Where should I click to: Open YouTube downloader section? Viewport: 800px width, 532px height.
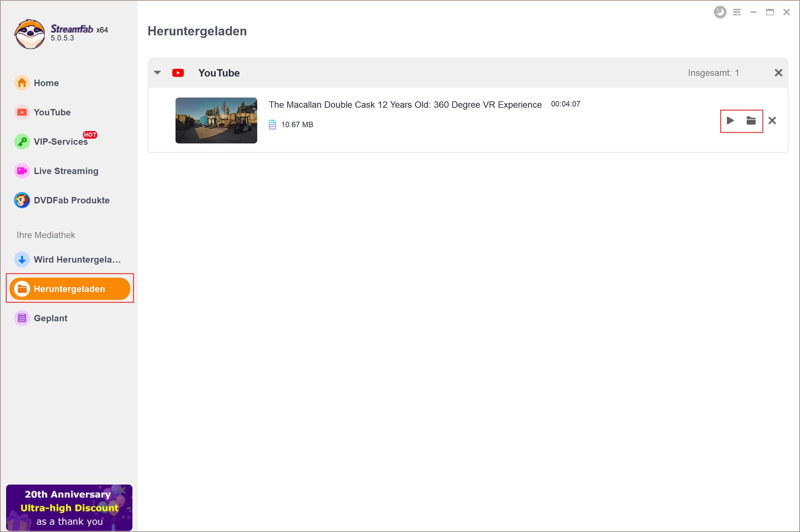[52, 112]
